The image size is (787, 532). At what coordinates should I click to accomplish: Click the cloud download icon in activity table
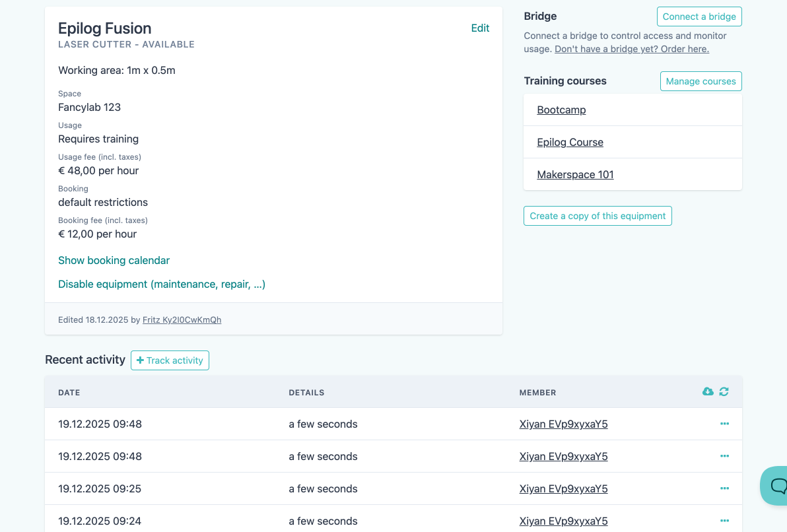[x=708, y=391]
